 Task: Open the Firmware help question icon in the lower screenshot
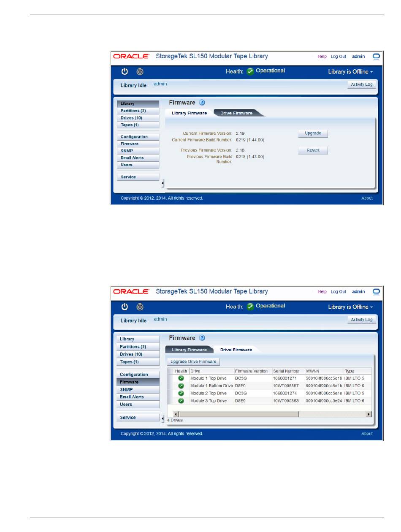(x=202, y=338)
